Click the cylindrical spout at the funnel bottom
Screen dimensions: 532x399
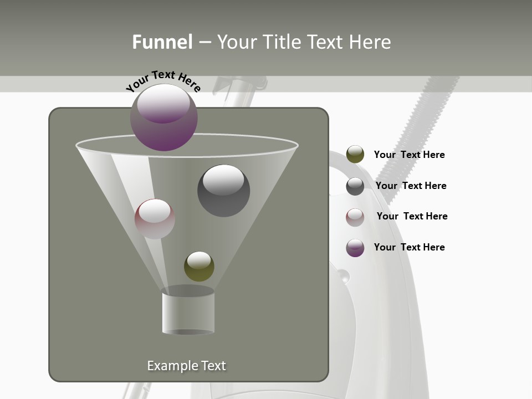188,311
